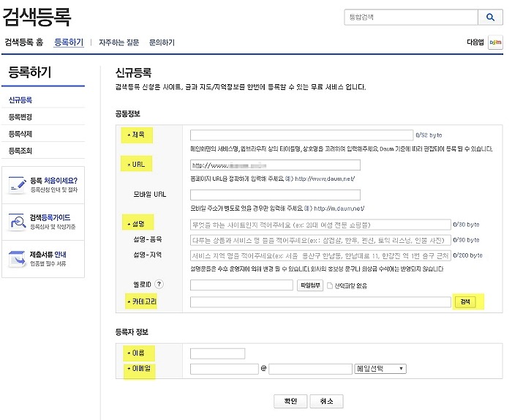Viewport: 512px width, 420px height.
Task: Click the 검색등록가이드 magnifier icon
Action: [17, 222]
